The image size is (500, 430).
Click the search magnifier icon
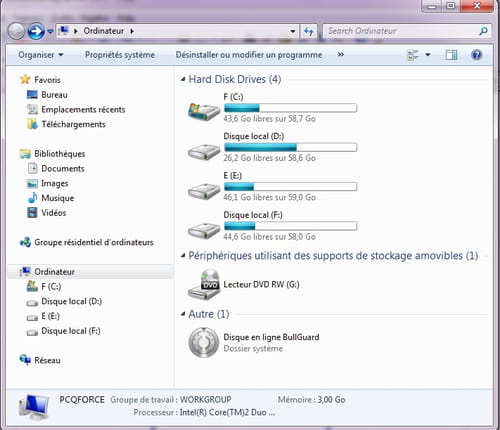pyautogui.click(x=483, y=31)
